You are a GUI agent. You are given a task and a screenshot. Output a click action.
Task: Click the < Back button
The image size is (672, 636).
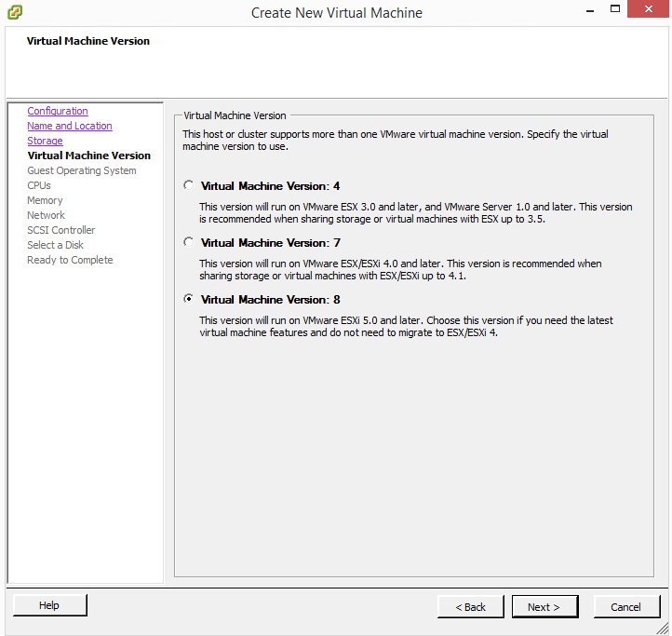[470, 607]
